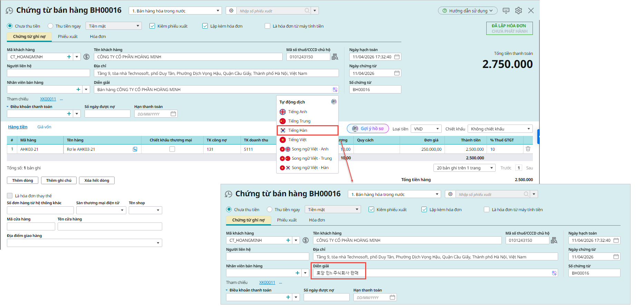The image size is (644, 307).
Task: Open the 20 bản ghi trên 1 trang dropdown
Action: coord(465,168)
